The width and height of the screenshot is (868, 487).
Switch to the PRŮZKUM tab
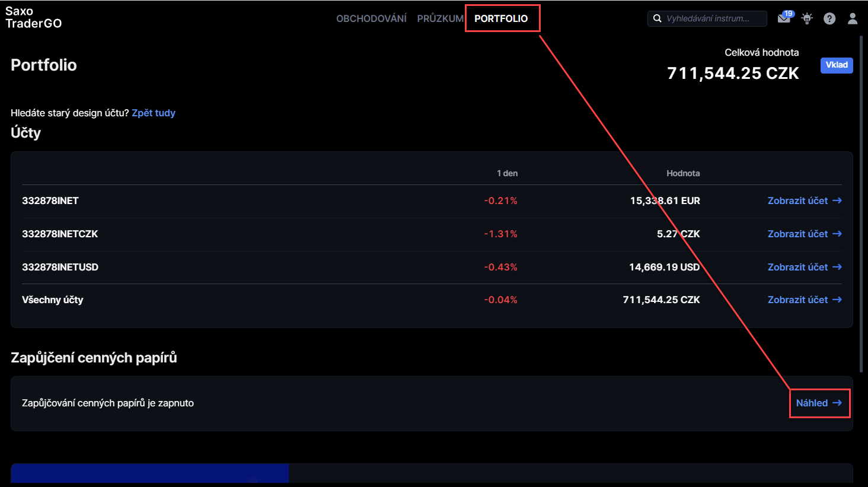(440, 18)
